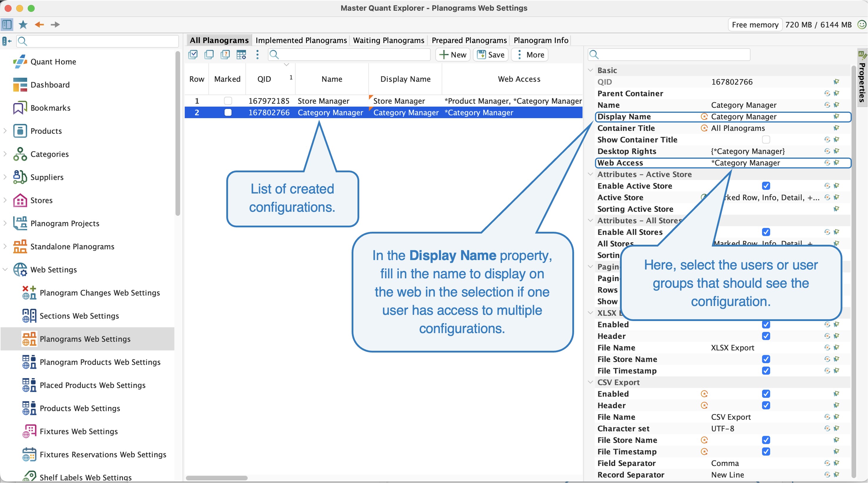Toggle Enable Active Store checkbox
This screenshot has width=868, height=483.
[766, 186]
